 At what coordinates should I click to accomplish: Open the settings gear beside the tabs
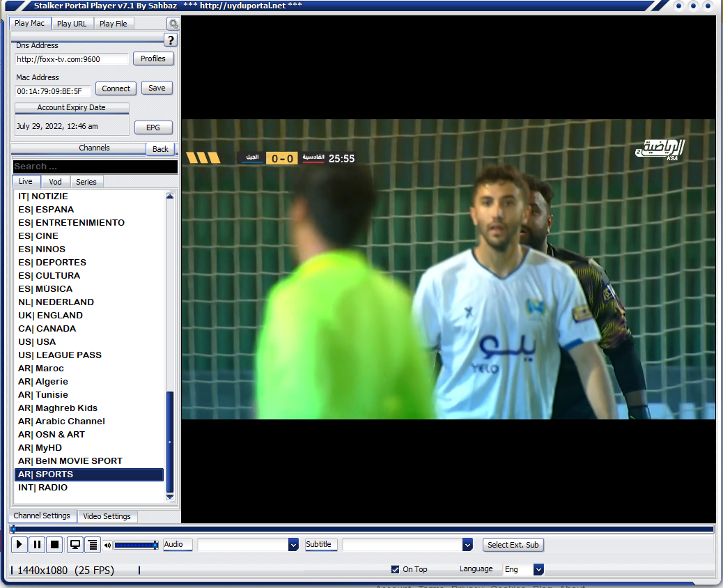click(x=173, y=23)
